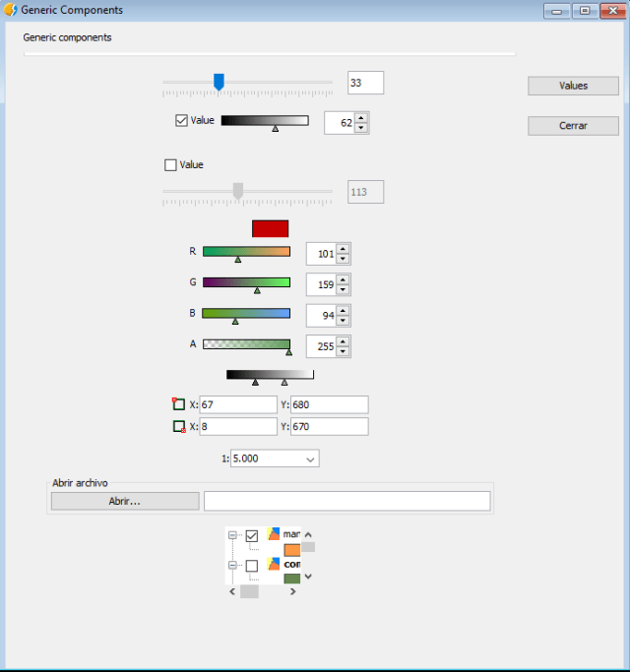The height and width of the screenshot is (672, 630).
Task: Click the R channel gradient bar
Action: [x=246, y=252]
